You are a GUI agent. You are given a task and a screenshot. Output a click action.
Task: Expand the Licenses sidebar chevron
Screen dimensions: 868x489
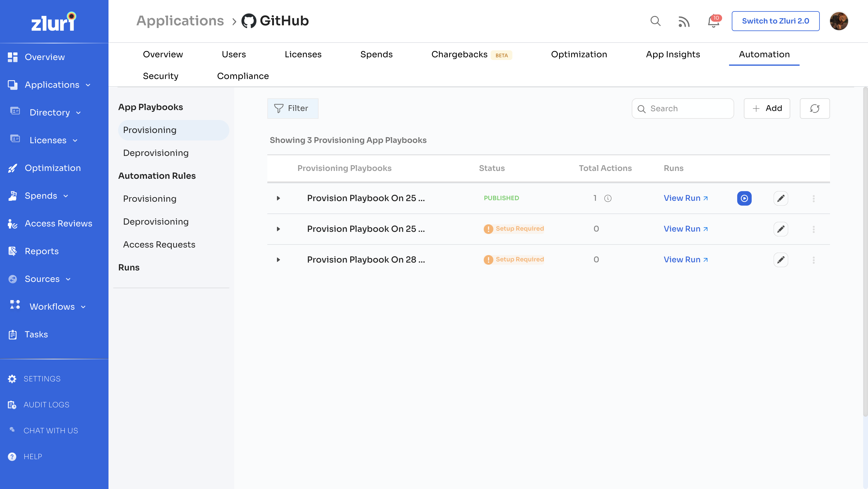(75, 140)
